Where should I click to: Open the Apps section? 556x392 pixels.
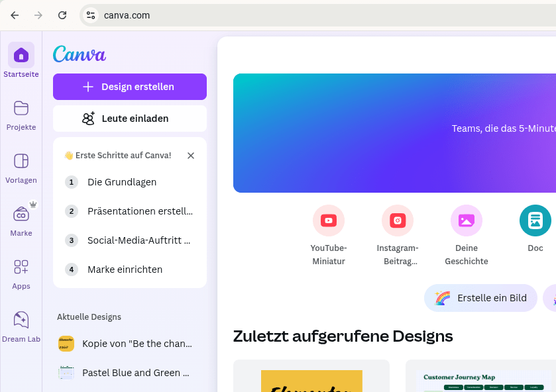coord(21,272)
